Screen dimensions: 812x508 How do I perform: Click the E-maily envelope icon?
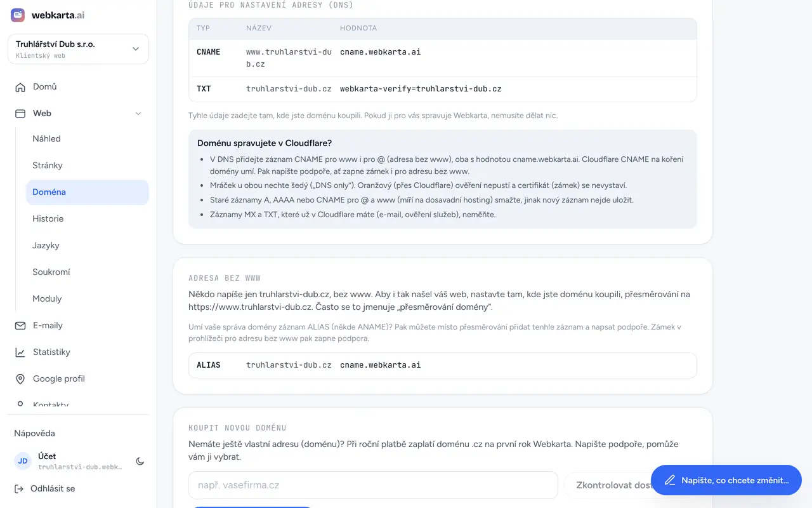[x=20, y=326]
